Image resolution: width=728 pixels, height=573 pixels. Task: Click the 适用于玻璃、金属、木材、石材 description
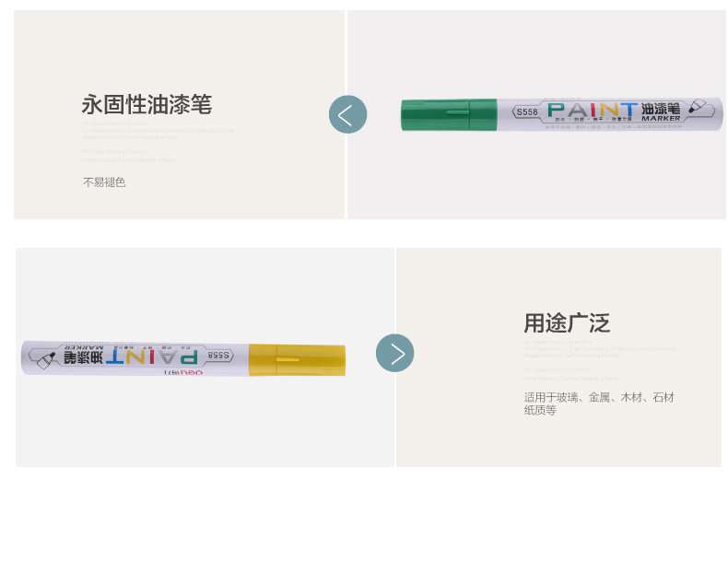tap(599, 398)
